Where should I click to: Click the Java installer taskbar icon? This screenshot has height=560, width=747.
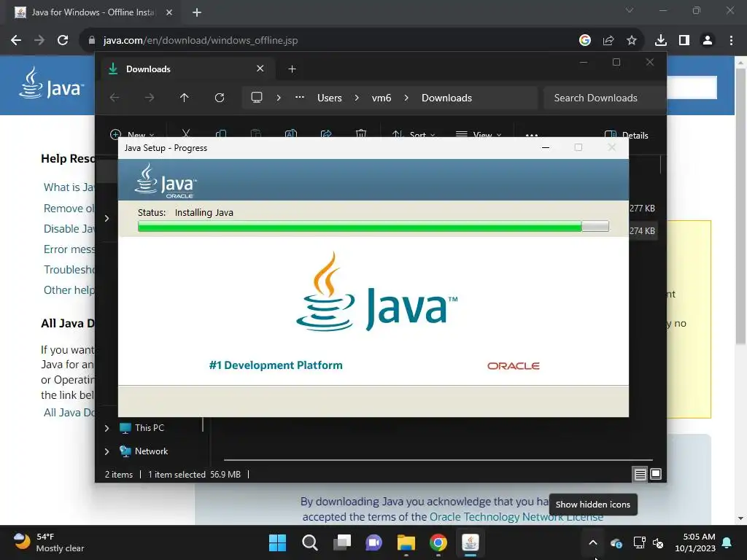coord(471,542)
